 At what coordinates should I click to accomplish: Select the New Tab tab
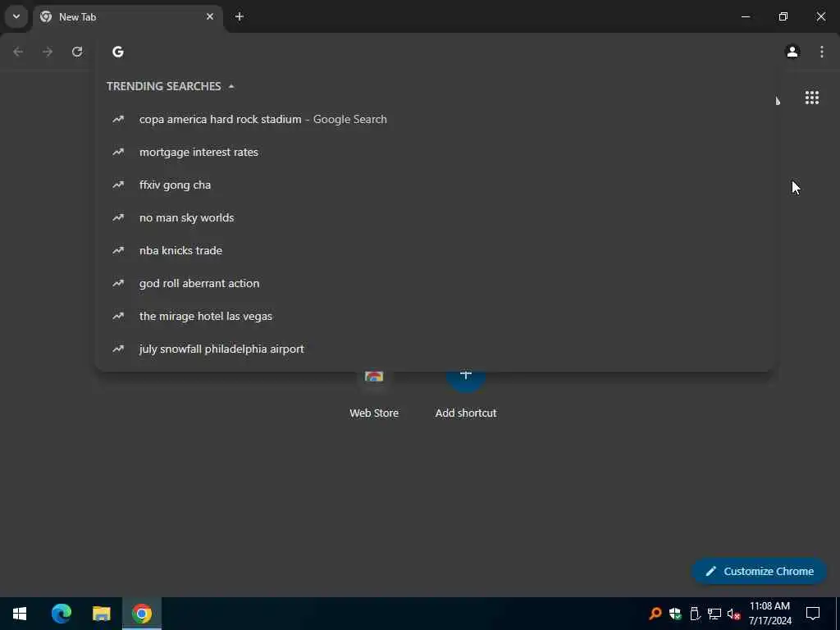[127, 17]
